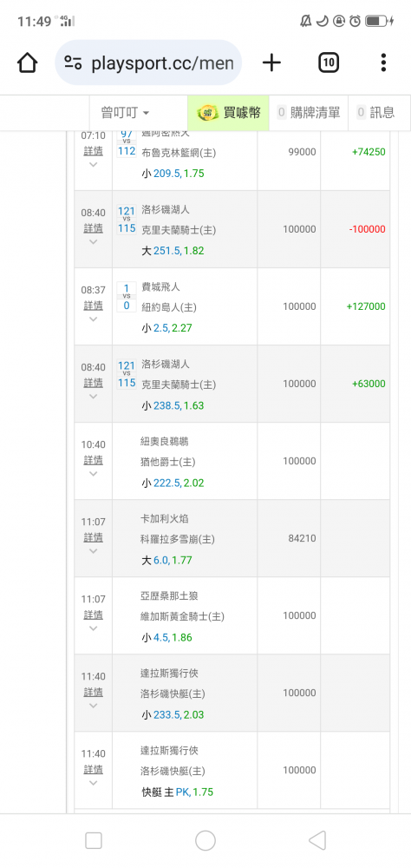Tap the site settings icon in address bar
The image size is (411, 868).
[73, 62]
